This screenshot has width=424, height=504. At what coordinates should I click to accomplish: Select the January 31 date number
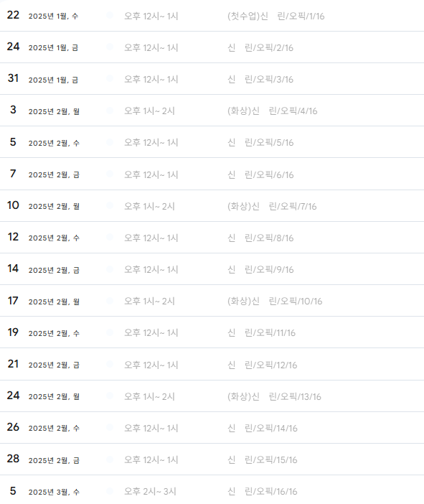coord(13,78)
